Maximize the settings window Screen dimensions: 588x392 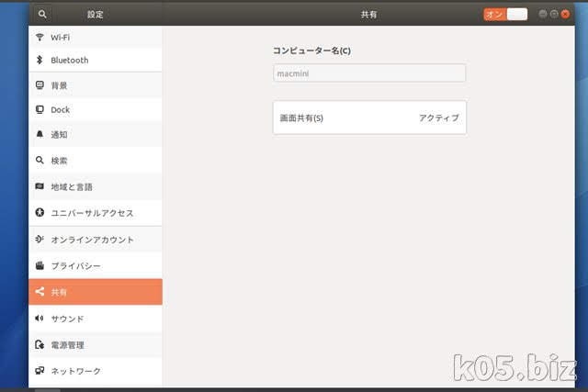(554, 14)
